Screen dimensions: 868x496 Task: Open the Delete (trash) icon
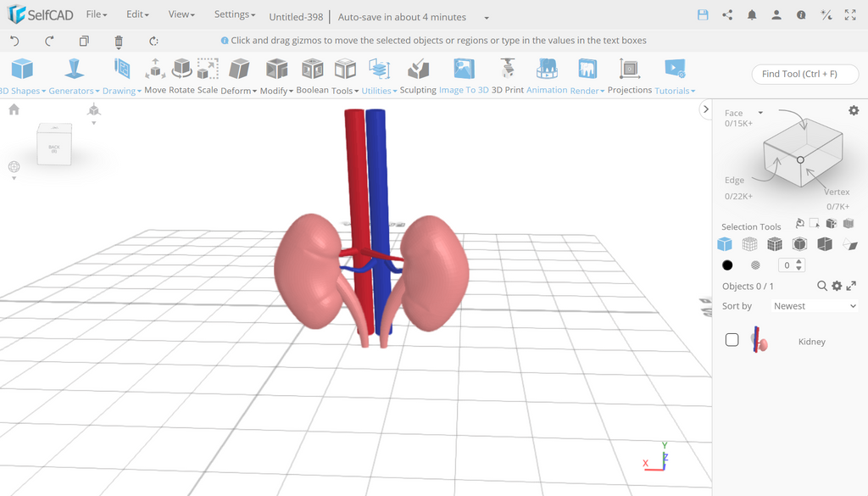pyautogui.click(x=118, y=40)
